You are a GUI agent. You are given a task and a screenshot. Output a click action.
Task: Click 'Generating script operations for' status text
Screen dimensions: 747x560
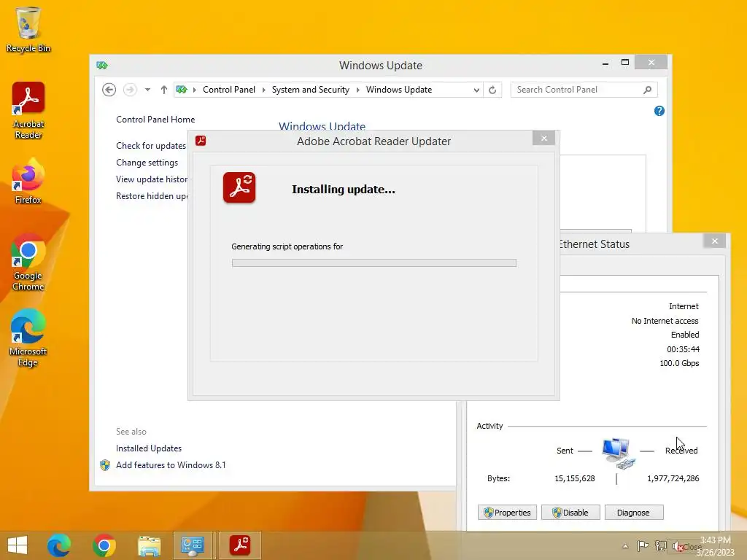[x=287, y=246]
